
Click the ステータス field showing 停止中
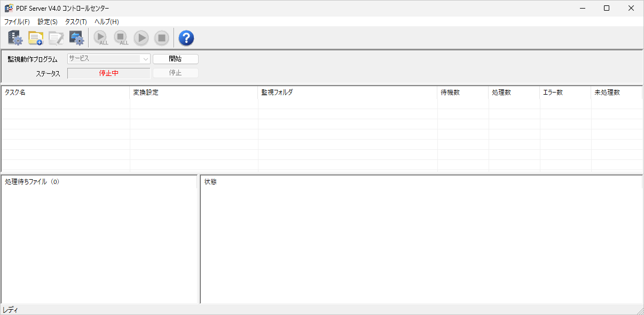(108, 73)
